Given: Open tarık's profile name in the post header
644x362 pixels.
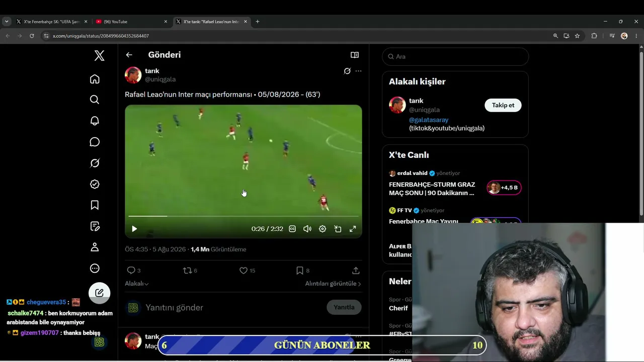Looking at the screenshot, I should pyautogui.click(x=152, y=71).
